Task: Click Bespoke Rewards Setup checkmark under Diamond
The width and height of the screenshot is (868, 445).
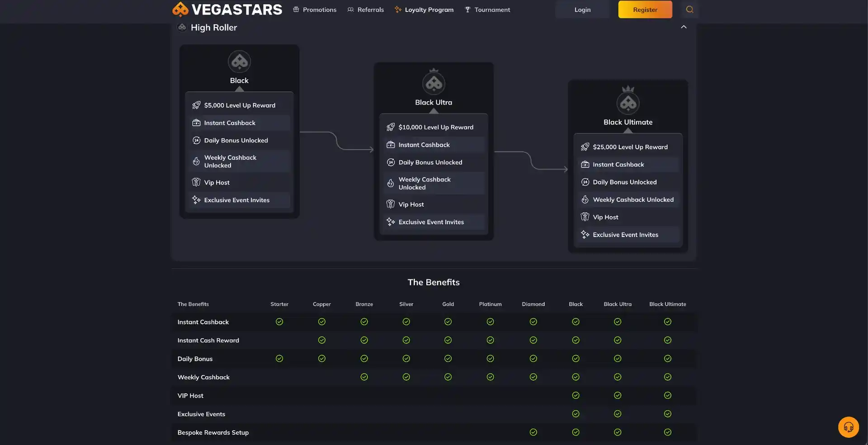Action: click(x=533, y=432)
